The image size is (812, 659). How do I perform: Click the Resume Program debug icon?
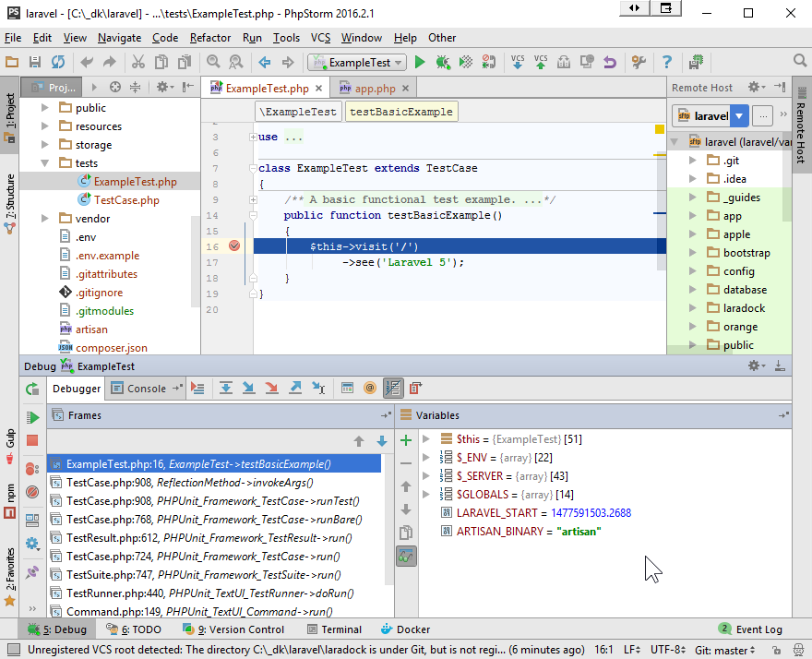(31, 416)
